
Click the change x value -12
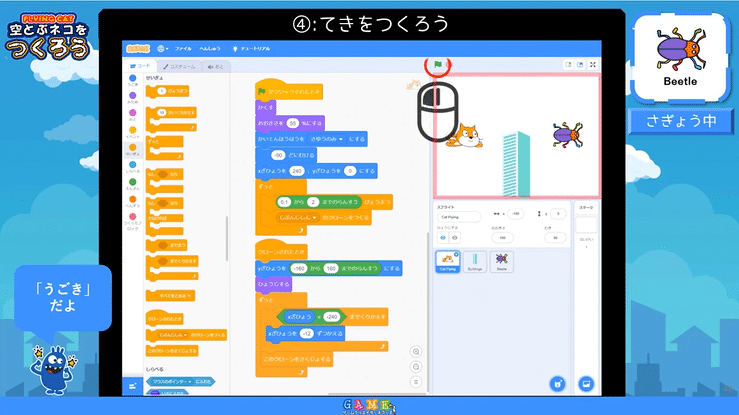[307, 334]
